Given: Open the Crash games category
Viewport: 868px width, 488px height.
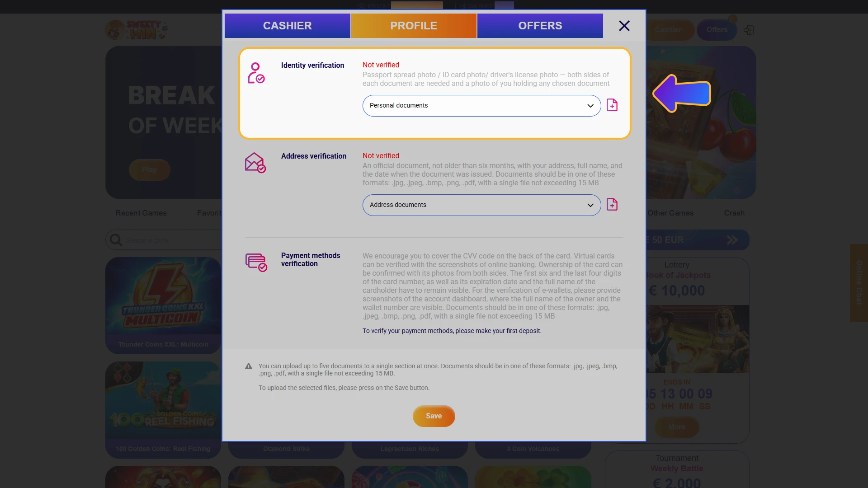Looking at the screenshot, I should click(x=734, y=213).
